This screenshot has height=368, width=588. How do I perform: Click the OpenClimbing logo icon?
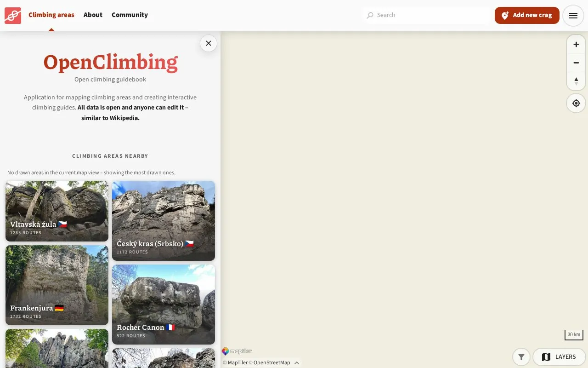pyautogui.click(x=13, y=16)
